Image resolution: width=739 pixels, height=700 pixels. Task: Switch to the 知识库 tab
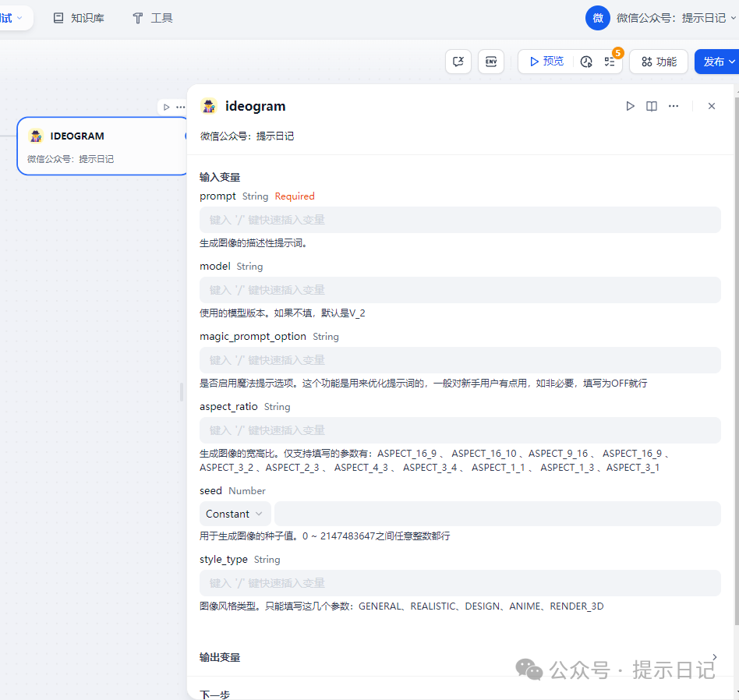pos(79,18)
